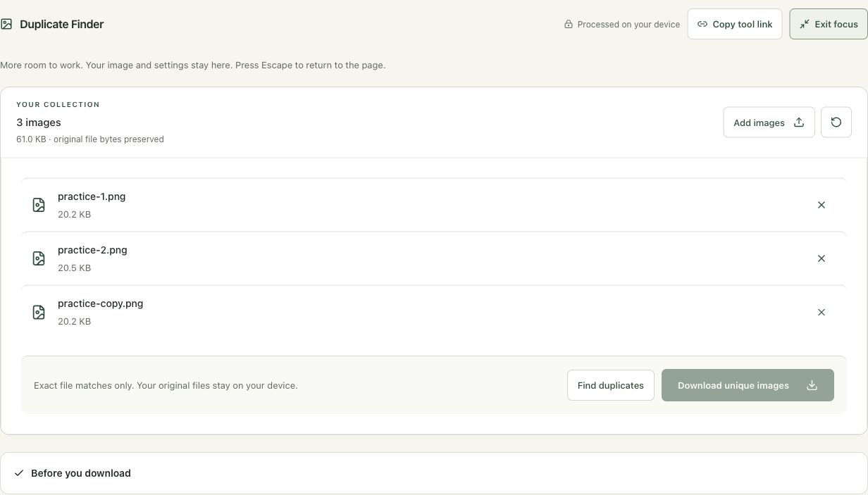Click the 3 images count text

pos(39,123)
